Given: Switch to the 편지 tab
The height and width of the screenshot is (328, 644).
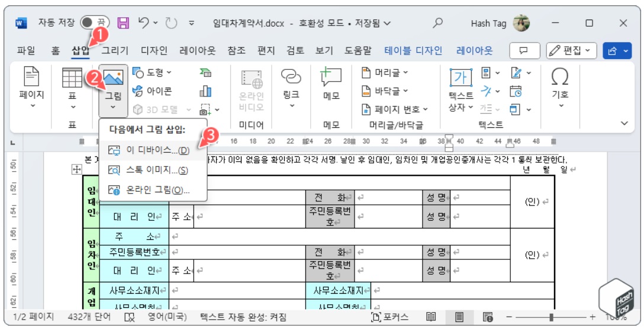Looking at the screenshot, I should [x=266, y=50].
